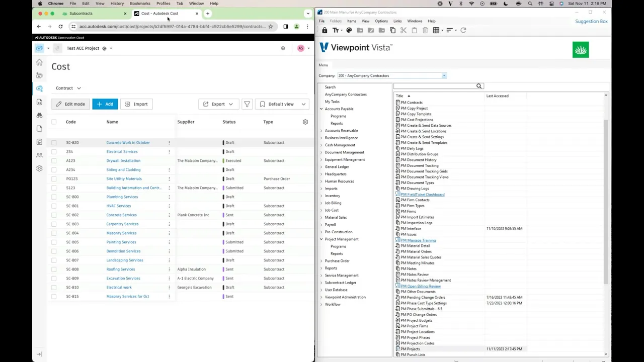Viewport: 644px width, 362px height.
Task: Open the Members people icon in ACC sidebar
Action: pyautogui.click(x=39, y=155)
